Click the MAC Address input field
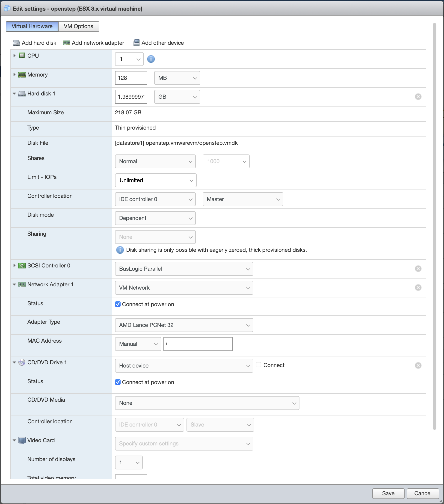 pyautogui.click(x=198, y=344)
